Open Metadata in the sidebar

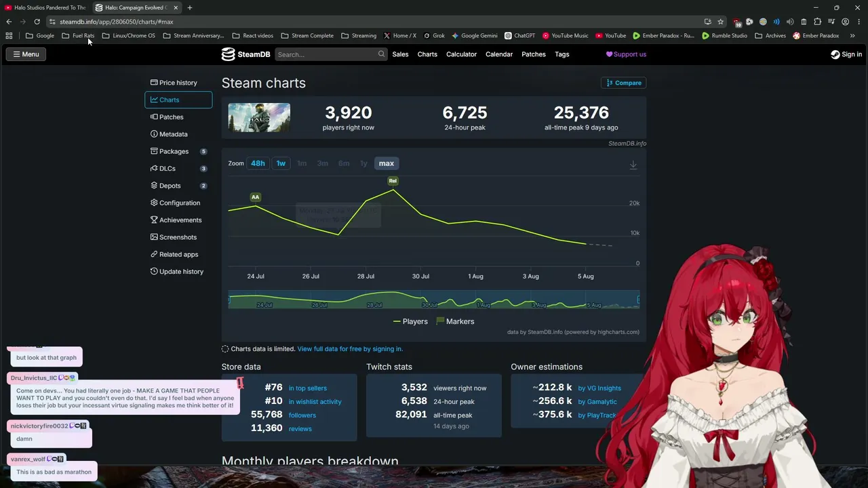[x=178, y=134]
